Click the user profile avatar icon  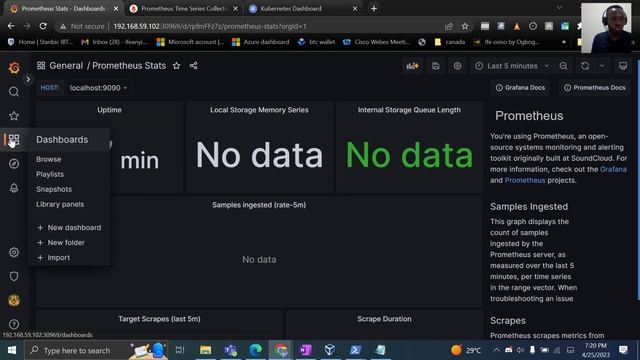point(14,300)
